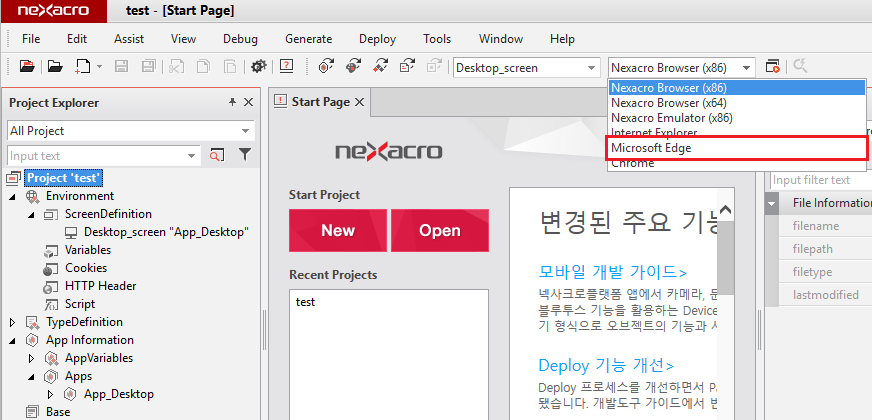872x420 pixels.
Task: Open the Deploy menu
Action: (x=377, y=39)
